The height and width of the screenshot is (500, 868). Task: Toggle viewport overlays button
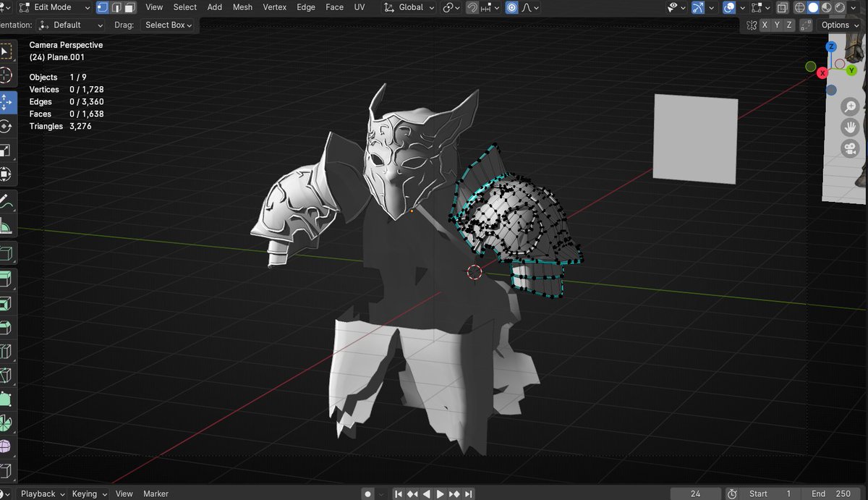[729, 7]
